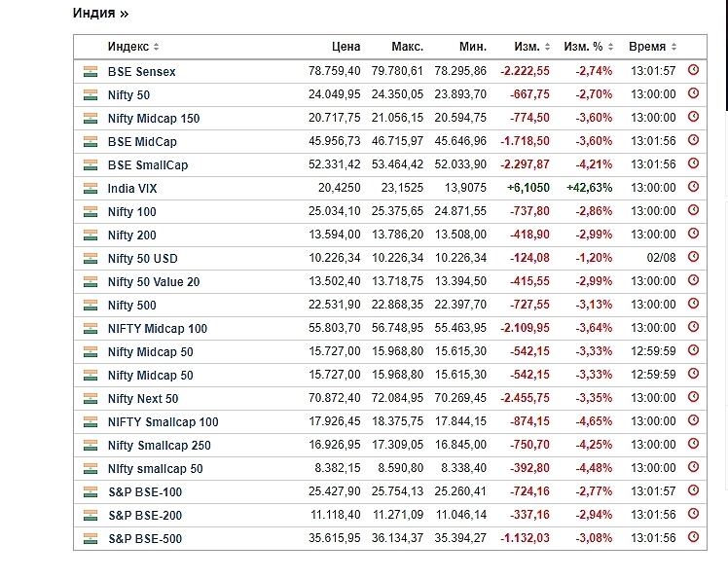Click the clock icon in the Nifty 500 row

[693, 305]
